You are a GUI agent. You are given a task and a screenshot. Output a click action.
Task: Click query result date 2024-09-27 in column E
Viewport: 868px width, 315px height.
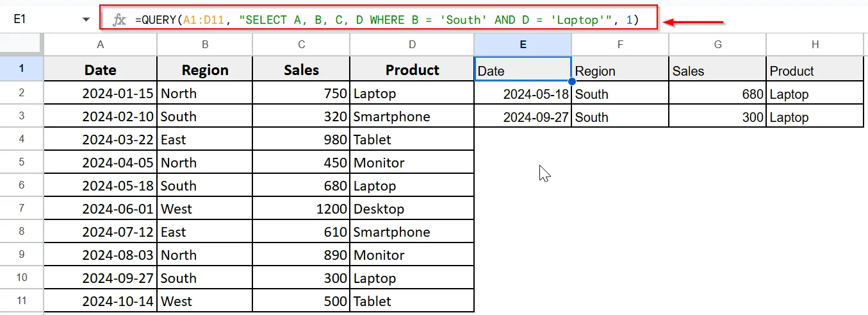(x=523, y=117)
